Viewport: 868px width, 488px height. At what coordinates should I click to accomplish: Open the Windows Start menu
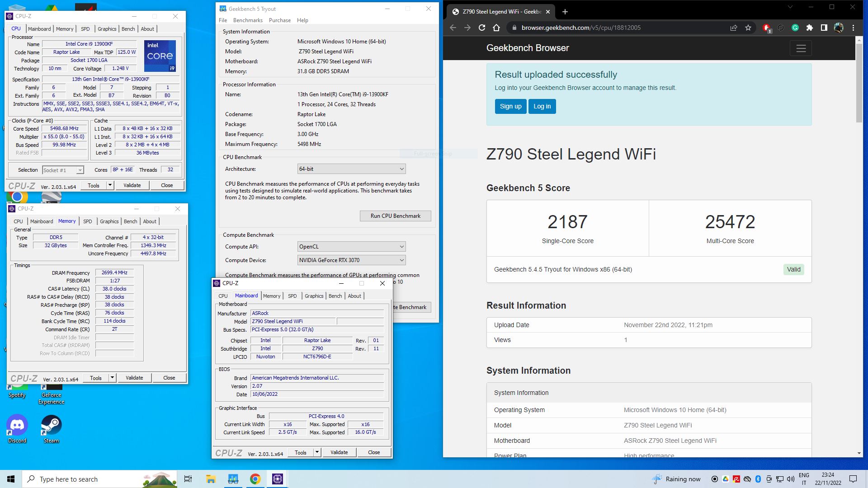(11, 479)
